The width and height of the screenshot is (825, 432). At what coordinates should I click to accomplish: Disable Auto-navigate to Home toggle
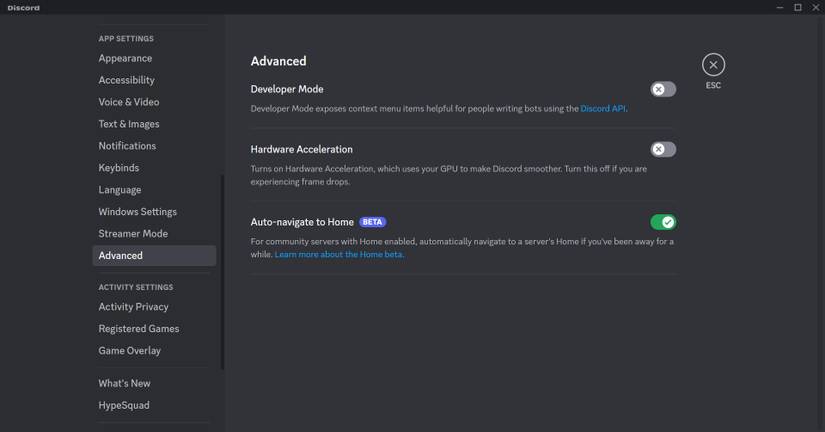click(x=663, y=222)
